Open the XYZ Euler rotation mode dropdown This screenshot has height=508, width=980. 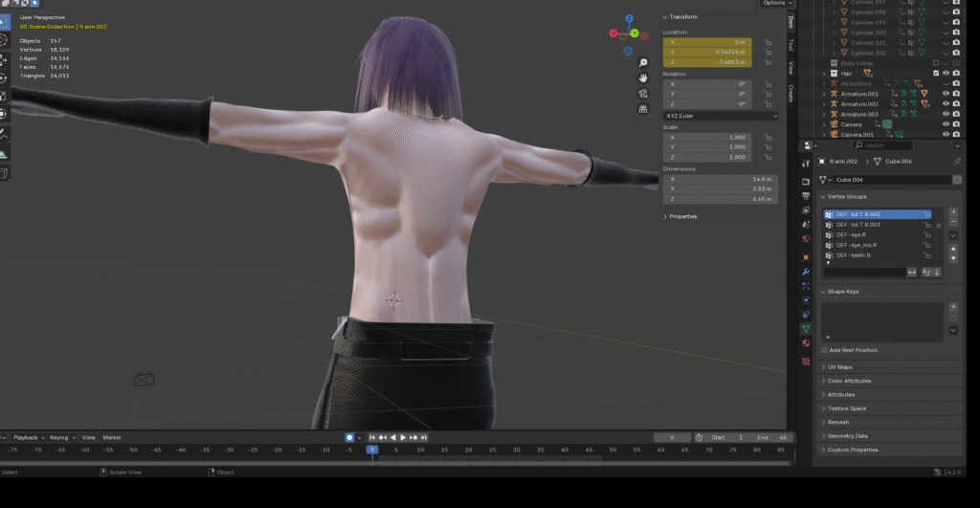[720, 116]
